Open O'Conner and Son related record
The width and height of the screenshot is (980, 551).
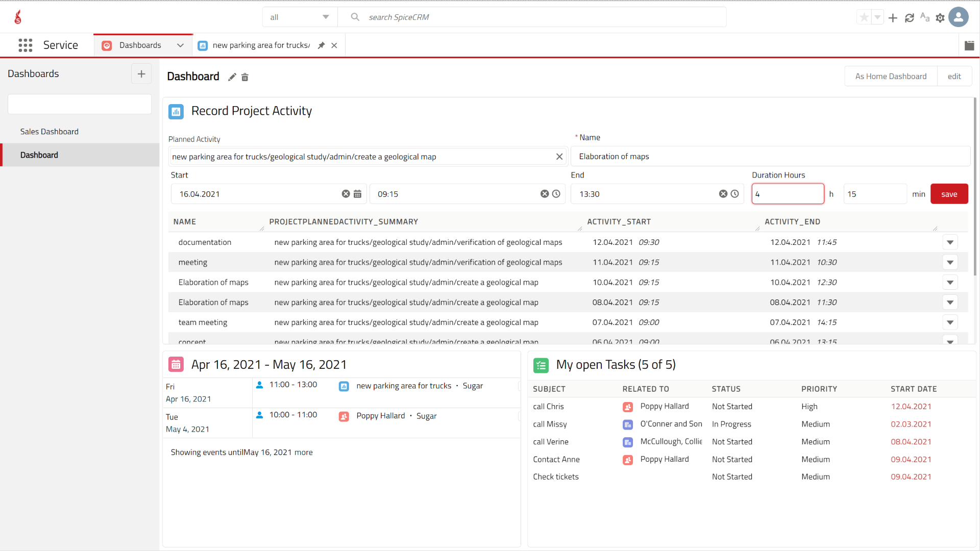[x=671, y=424]
